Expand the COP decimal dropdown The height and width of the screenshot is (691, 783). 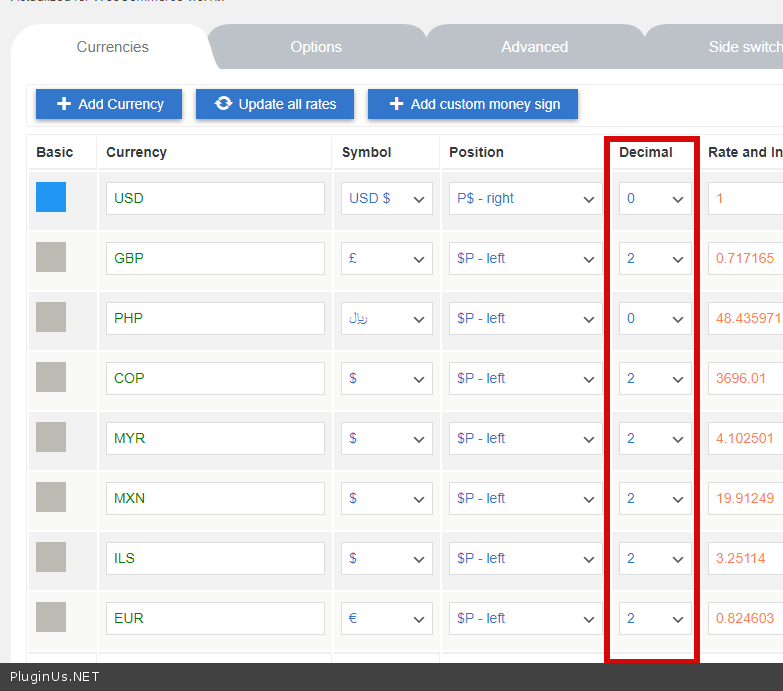655,378
